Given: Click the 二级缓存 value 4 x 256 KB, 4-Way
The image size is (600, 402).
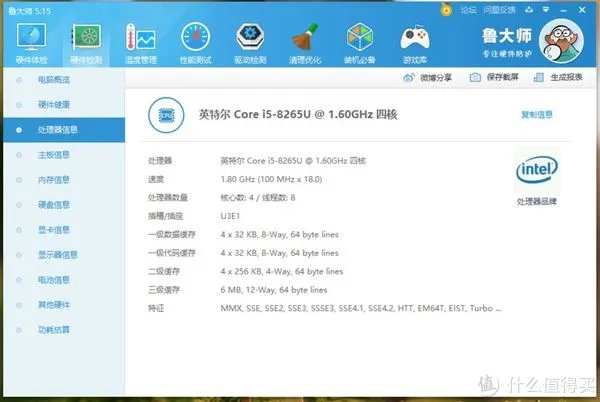Looking at the screenshot, I should pyautogui.click(x=282, y=271).
